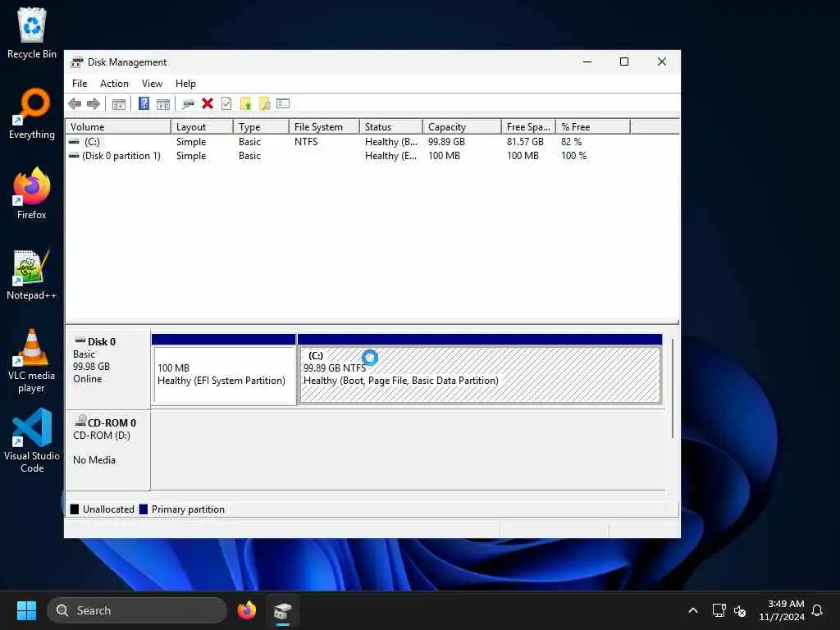Open the File menu
Screen dimensions: 840x630
point(80,84)
